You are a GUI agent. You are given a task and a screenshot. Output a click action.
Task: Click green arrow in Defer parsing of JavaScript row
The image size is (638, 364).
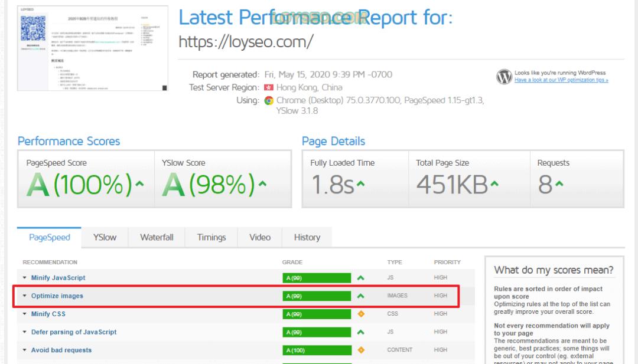[361, 332]
